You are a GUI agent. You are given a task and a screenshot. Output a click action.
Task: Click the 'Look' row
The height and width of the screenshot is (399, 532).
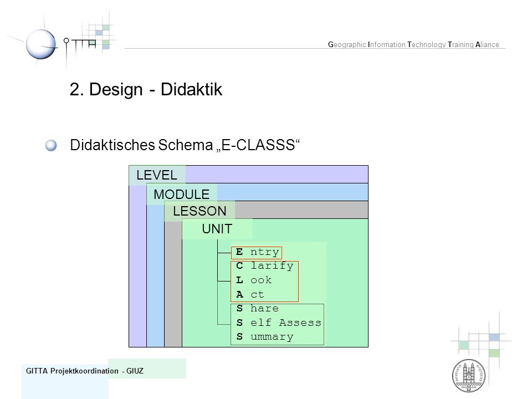[x=254, y=280]
